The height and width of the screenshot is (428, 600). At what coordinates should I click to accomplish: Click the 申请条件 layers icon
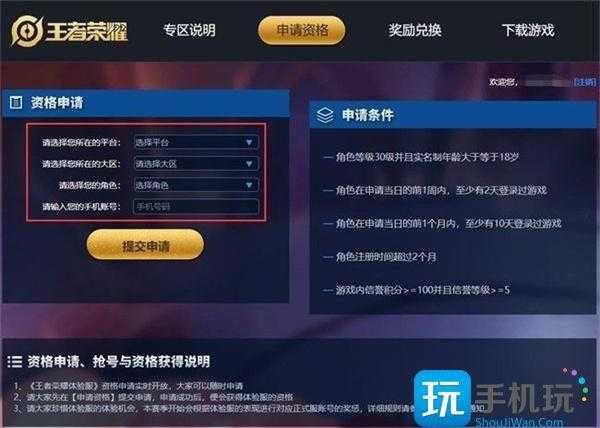325,115
